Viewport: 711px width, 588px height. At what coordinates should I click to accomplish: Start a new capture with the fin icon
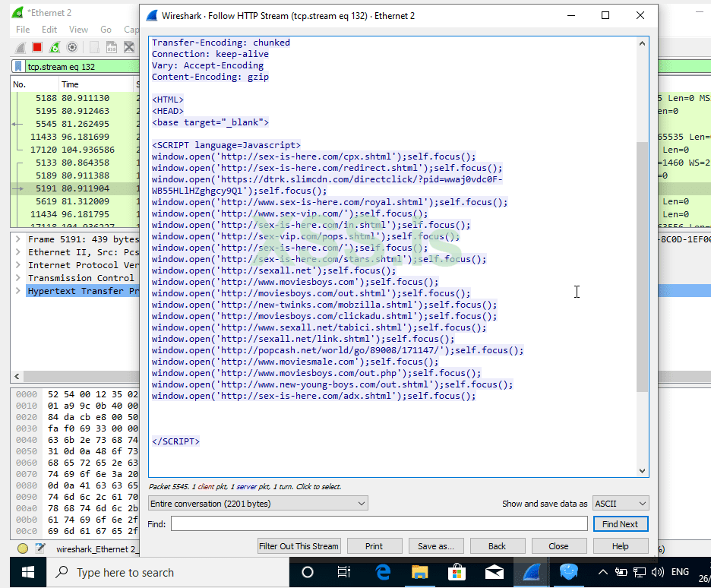(x=21, y=47)
